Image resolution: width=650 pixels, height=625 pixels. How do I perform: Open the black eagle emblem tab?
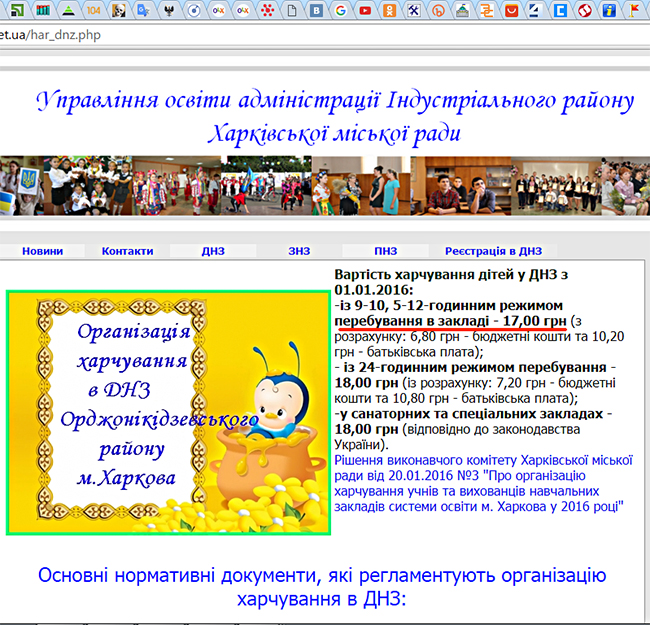(169, 10)
